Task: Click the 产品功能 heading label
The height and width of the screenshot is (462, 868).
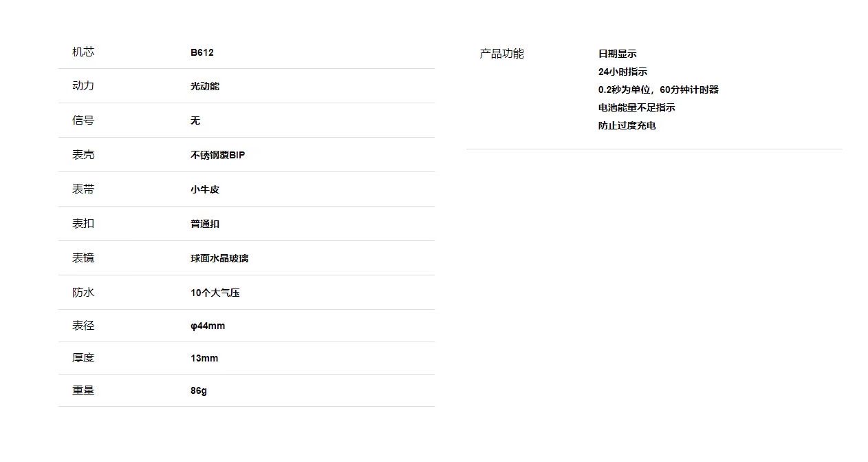Action: tap(501, 54)
